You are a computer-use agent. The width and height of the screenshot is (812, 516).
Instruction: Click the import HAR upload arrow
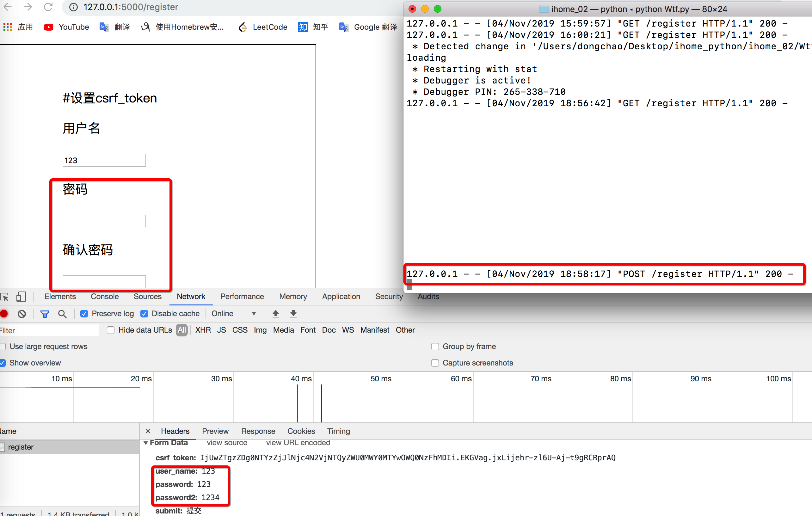275,314
